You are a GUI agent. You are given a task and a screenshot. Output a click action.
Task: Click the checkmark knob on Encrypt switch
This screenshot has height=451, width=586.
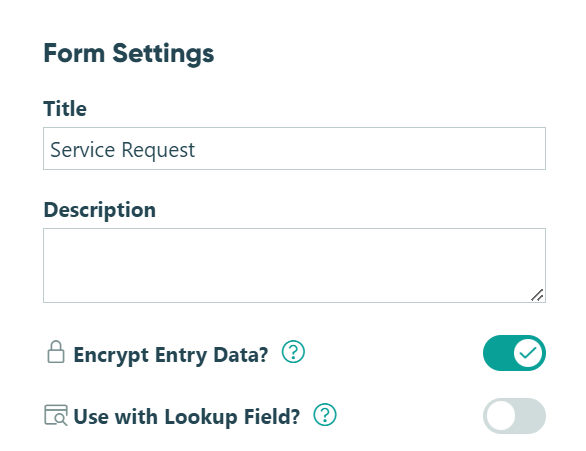click(528, 353)
